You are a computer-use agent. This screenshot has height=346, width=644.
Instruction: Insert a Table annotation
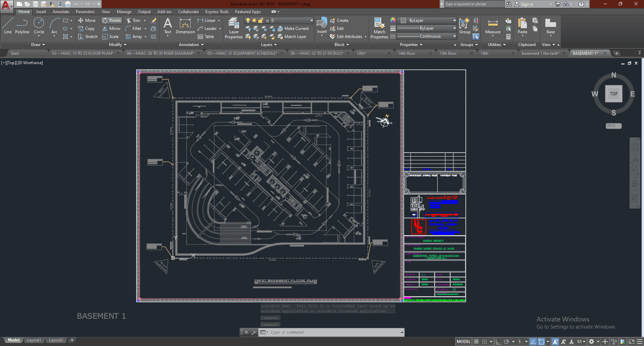click(206, 37)
